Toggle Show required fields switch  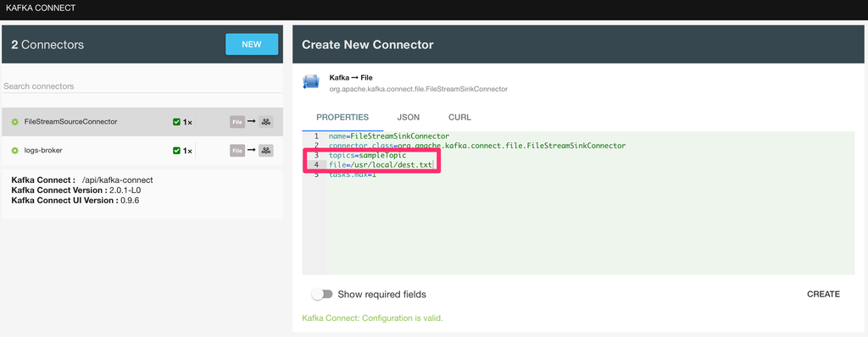(x=322, y=295)
